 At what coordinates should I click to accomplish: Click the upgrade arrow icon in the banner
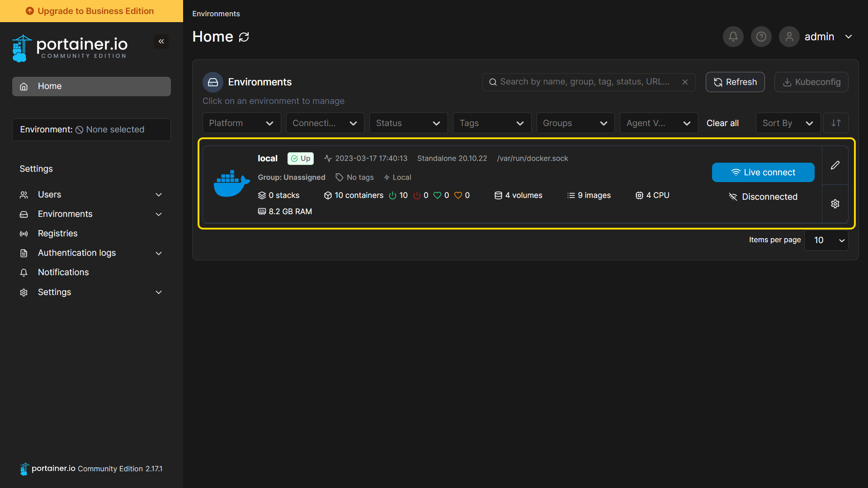pos(30,11)
